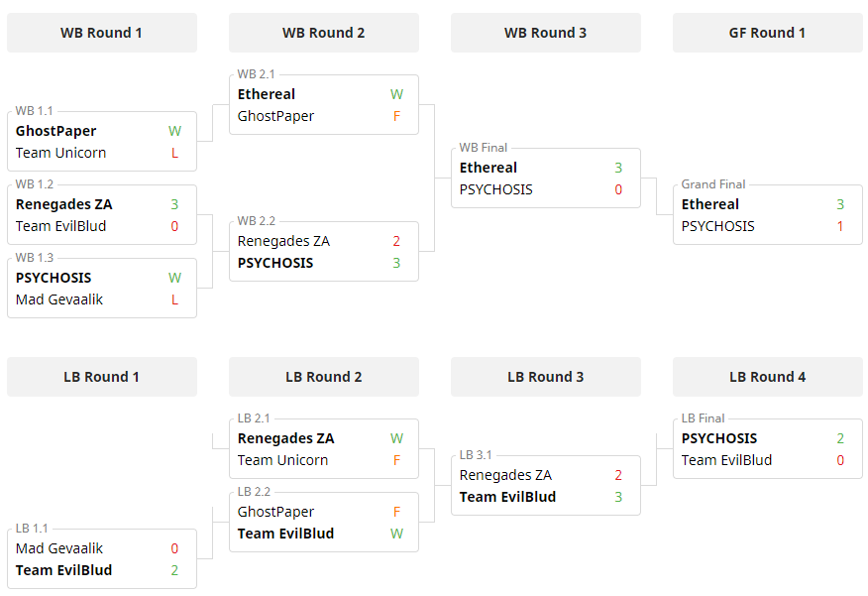Select Team EvilBlud in match LB 1.1
868x596 pixels.
click(x=64, y=570)
